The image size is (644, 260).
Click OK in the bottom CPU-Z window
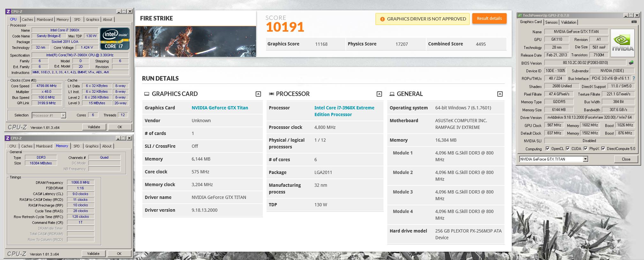[x=119, y=254]
